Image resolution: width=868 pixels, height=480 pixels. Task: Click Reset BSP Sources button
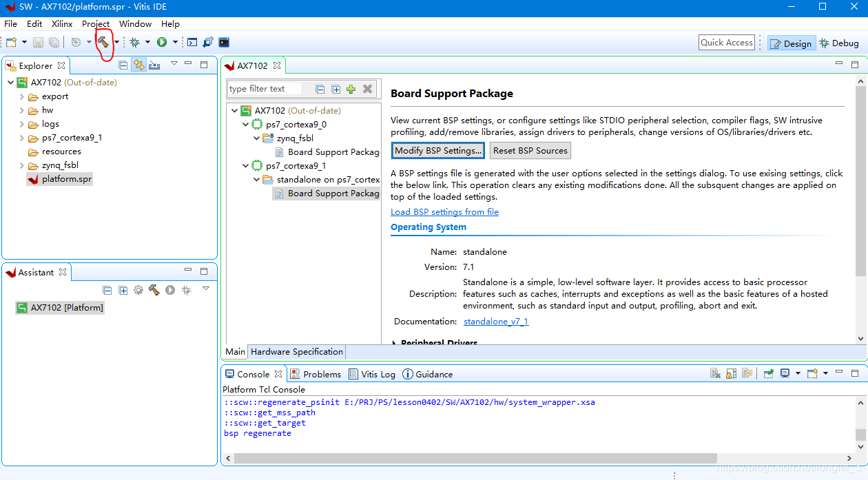(530, 150)
